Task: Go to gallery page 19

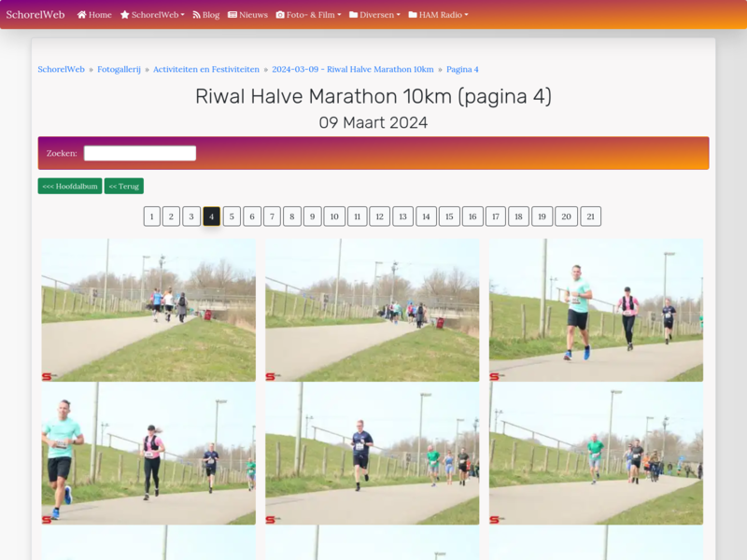Action: click(x=543, y=217)
